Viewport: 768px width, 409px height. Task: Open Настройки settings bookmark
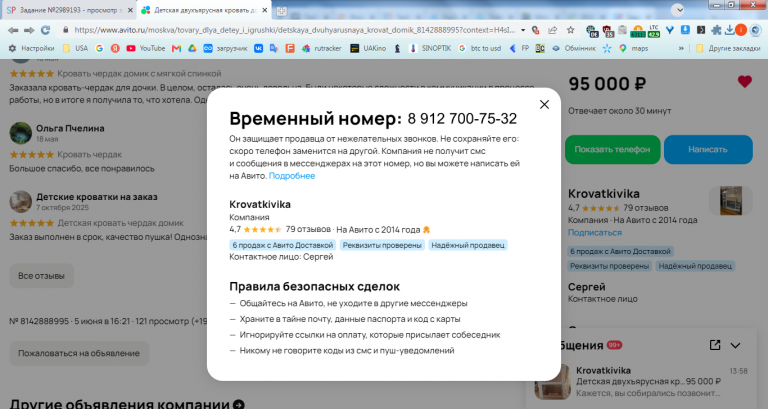click(x=32, y=48)
